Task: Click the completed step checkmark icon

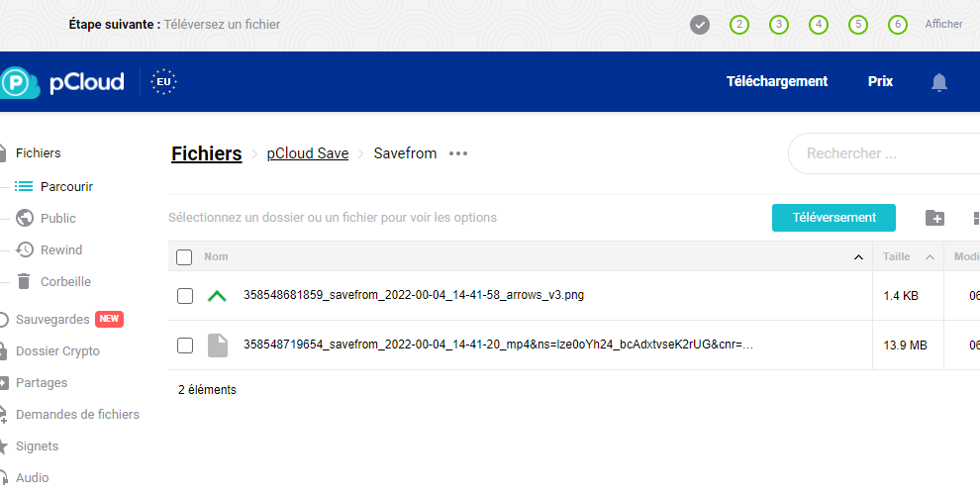Action: click(700, 25)
